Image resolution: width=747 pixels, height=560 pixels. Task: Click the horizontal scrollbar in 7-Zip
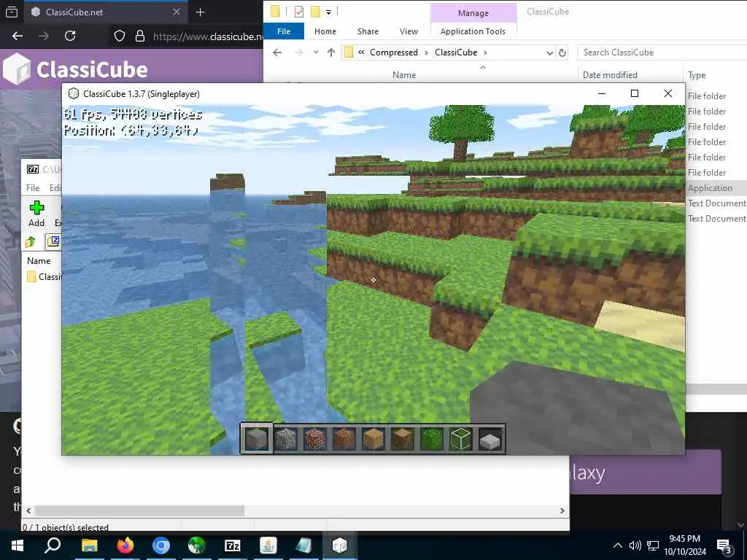[139, 510]
